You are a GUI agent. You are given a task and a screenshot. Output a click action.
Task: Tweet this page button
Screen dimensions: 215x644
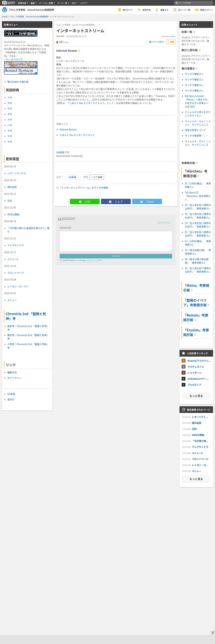147,201
